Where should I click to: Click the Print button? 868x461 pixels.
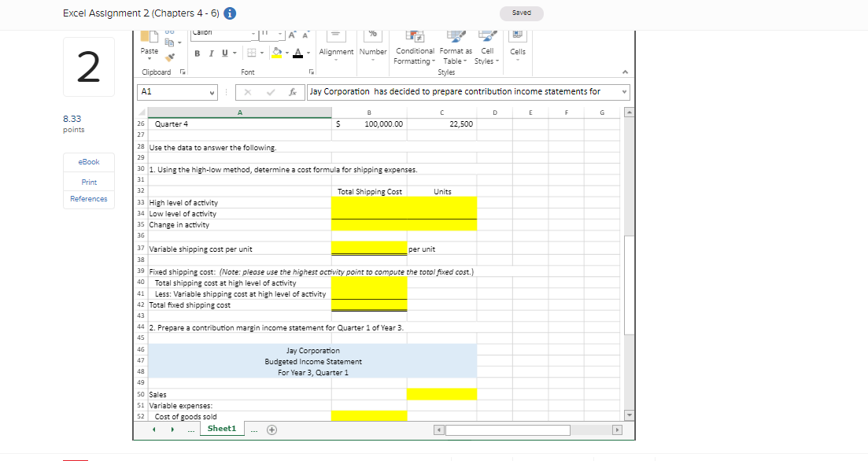(x=88, y=182)
